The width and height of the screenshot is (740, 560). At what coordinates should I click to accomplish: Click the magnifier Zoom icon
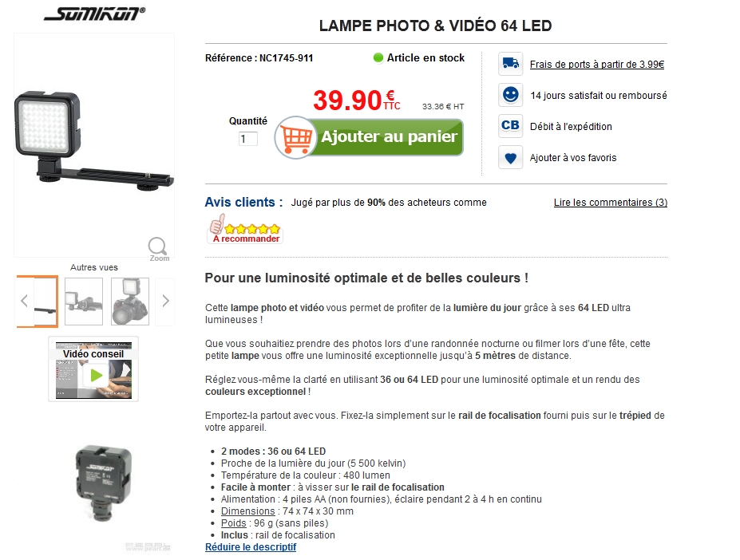pyautogui.click(x=158, y=249)
